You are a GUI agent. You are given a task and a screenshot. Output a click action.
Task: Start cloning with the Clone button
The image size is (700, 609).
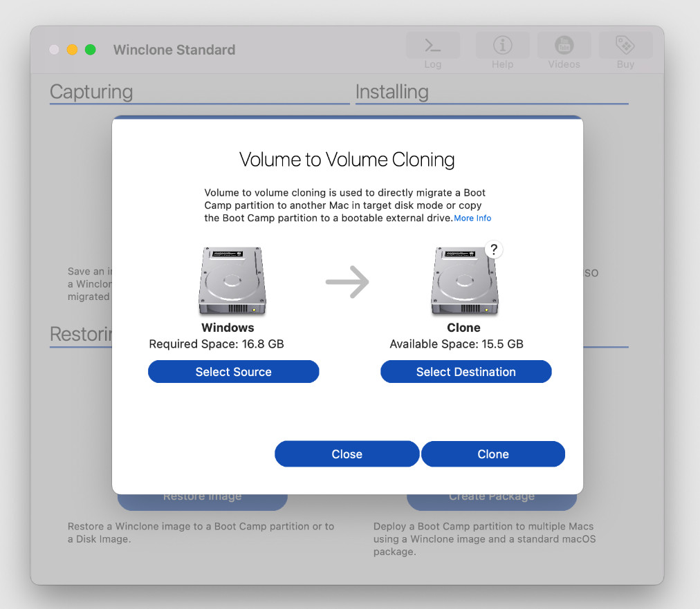tap(493, 454)
